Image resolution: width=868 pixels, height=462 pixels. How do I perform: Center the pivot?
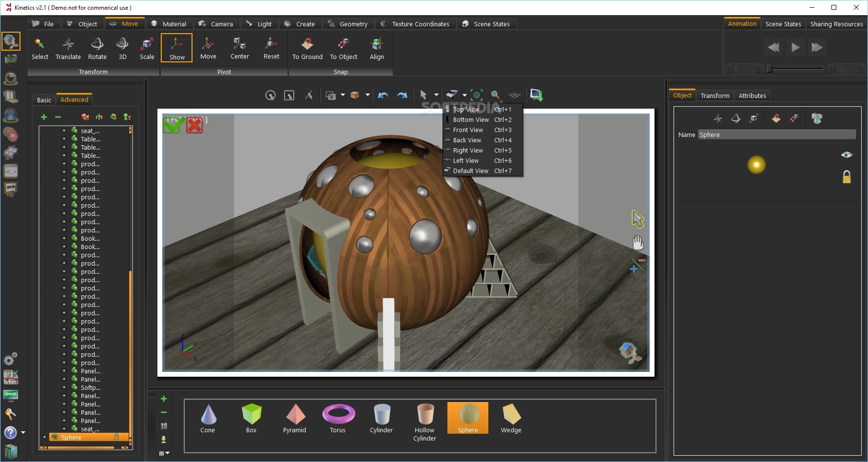[x=240, y=49]
